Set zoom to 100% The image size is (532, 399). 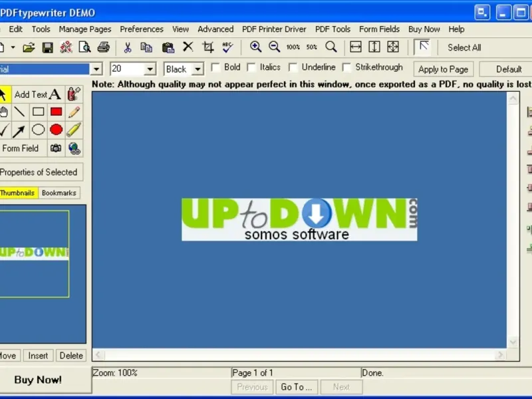coord(293,47)
